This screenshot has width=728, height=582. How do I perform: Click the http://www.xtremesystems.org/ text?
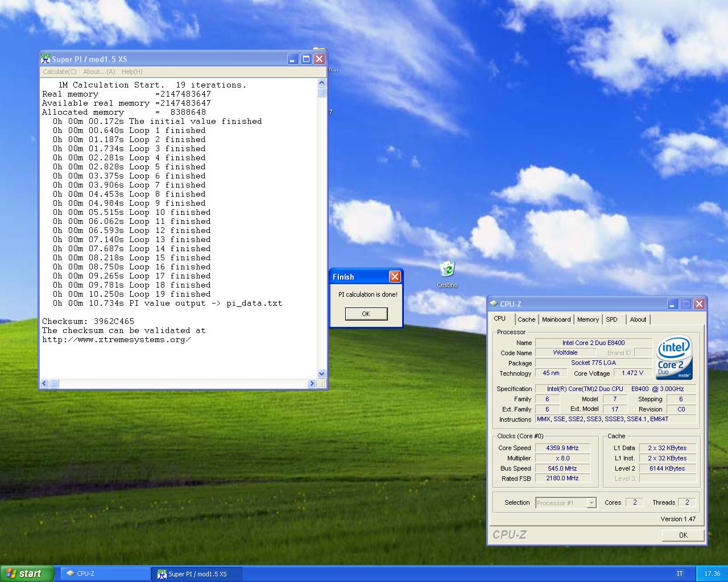116,339
